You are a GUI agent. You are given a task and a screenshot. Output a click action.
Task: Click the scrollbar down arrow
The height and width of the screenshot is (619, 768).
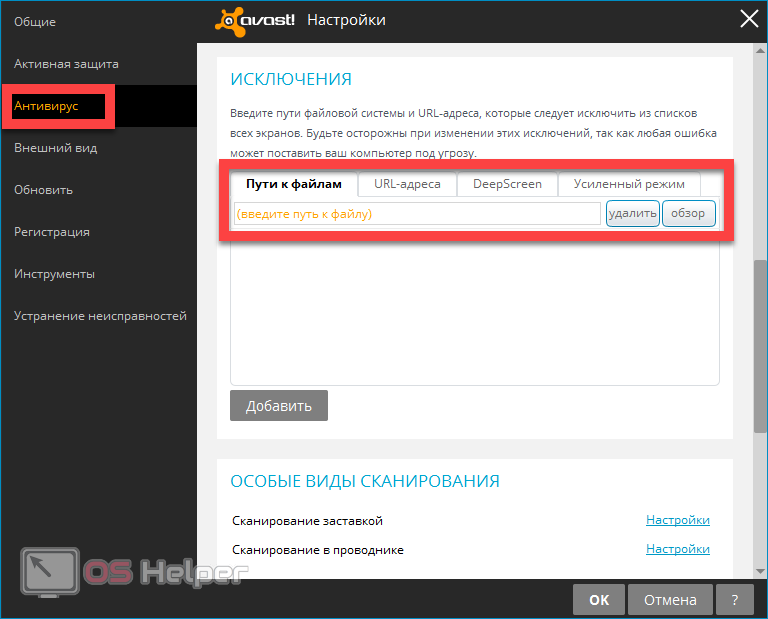click(x=761, y=571)
